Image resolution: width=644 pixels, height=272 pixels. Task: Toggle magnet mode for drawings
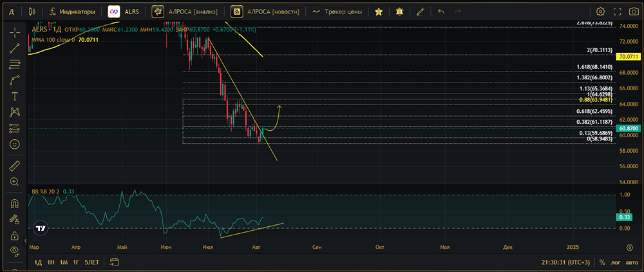[14, 204]
